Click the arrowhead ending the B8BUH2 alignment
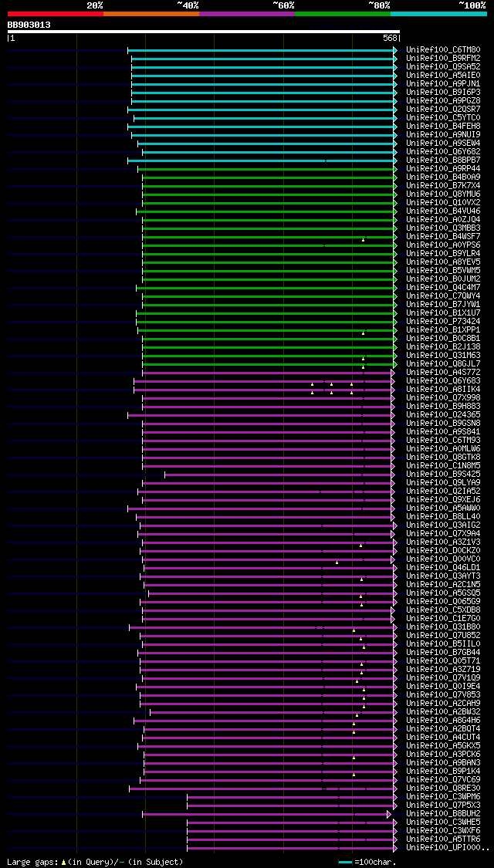This screenshot has height=868, width=494. (389, 814)
